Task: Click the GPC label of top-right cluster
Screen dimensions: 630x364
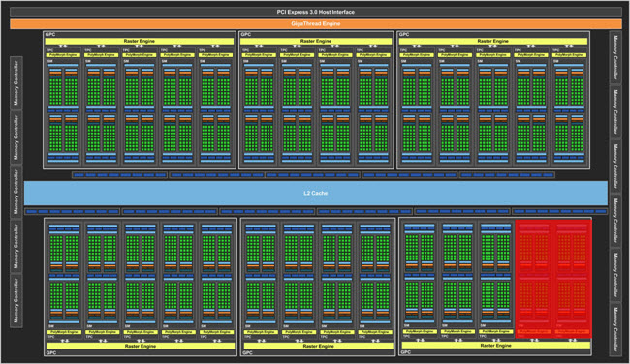Action: 404,35
